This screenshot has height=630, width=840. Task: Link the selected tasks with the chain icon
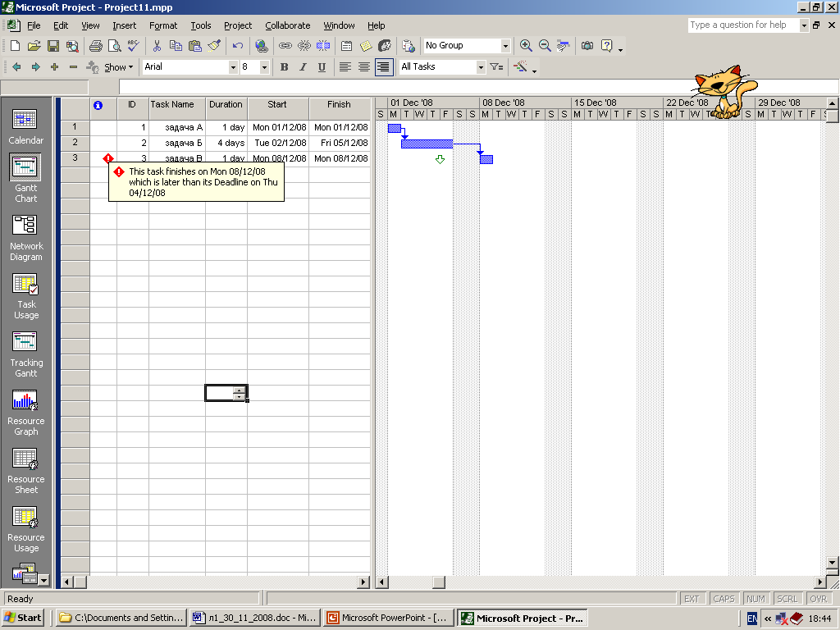click(x=285, y=46)
